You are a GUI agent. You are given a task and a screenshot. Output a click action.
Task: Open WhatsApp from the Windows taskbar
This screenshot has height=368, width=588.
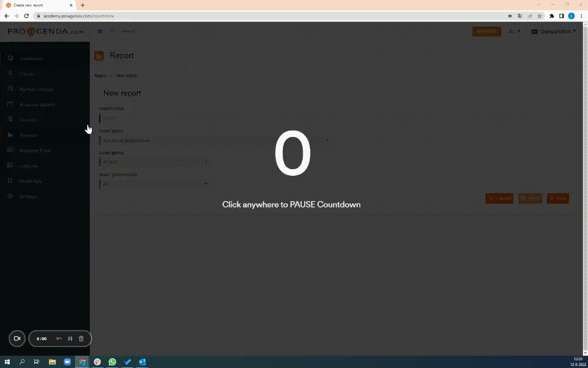coord(112,362)
